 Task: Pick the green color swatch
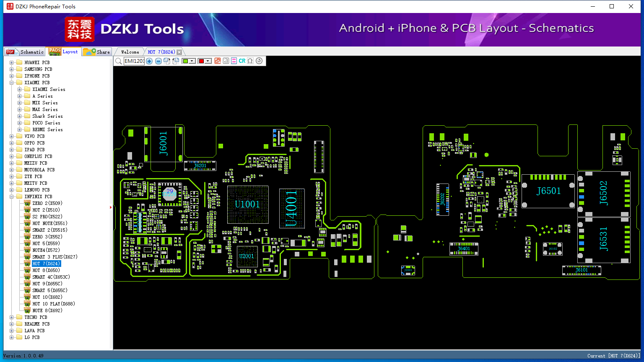pyautogui.click(x=185, y=61)
